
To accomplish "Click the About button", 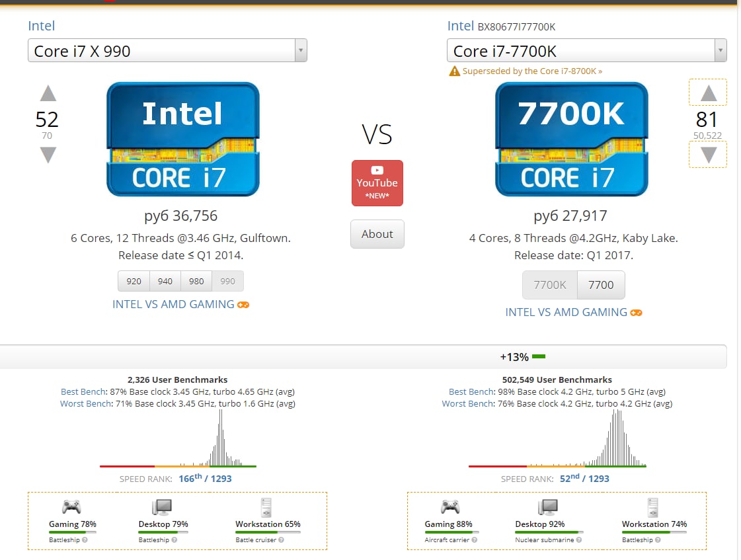I will pos(377,234).
